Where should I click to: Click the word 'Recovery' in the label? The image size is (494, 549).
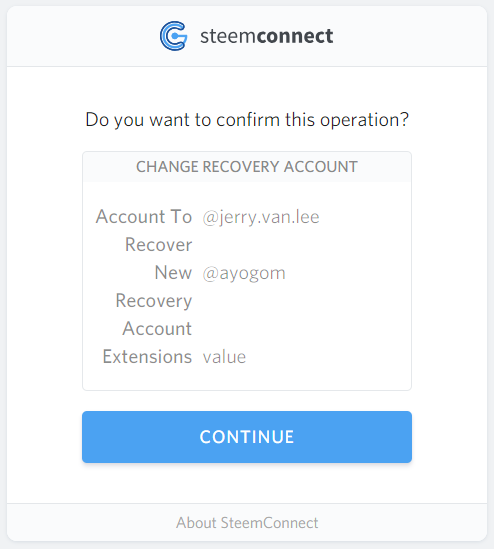tap(154, 301)
